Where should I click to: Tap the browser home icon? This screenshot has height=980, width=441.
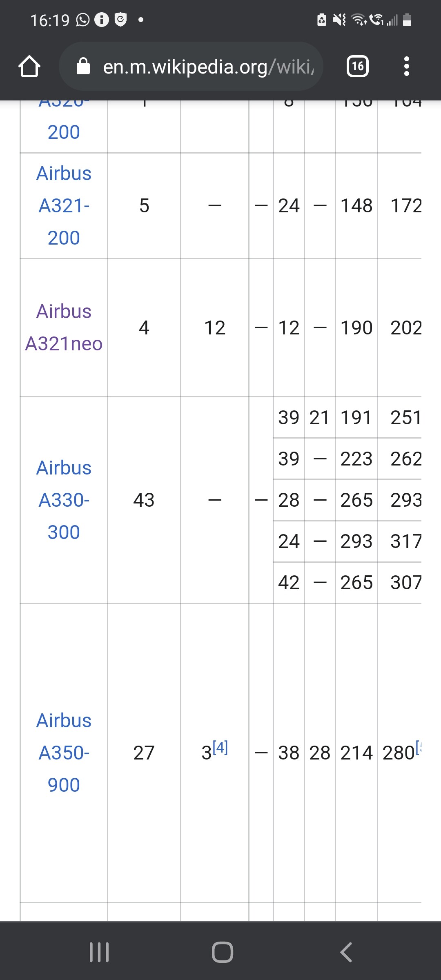coord(29,66)
